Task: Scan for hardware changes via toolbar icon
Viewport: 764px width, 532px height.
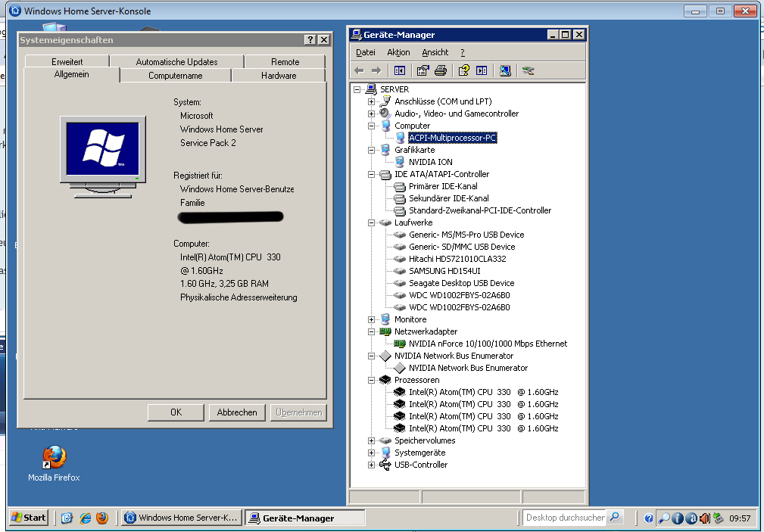Action: (x=505, y=71)
